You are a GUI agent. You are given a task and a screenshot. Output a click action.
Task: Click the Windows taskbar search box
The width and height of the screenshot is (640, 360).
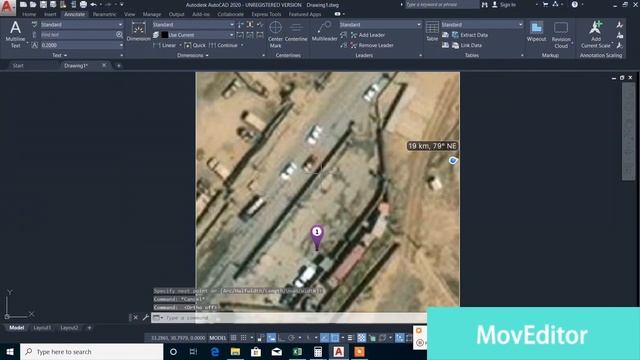[x=92, y=351]
